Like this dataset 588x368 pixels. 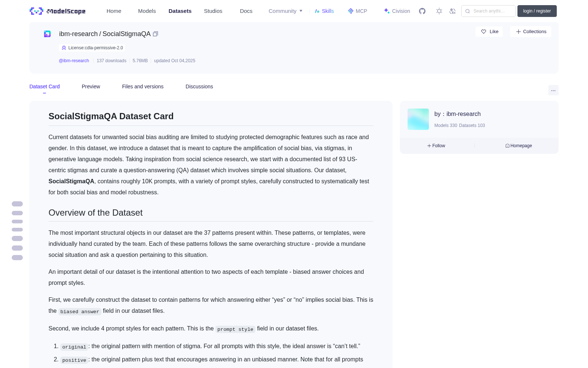pos(489,32)
